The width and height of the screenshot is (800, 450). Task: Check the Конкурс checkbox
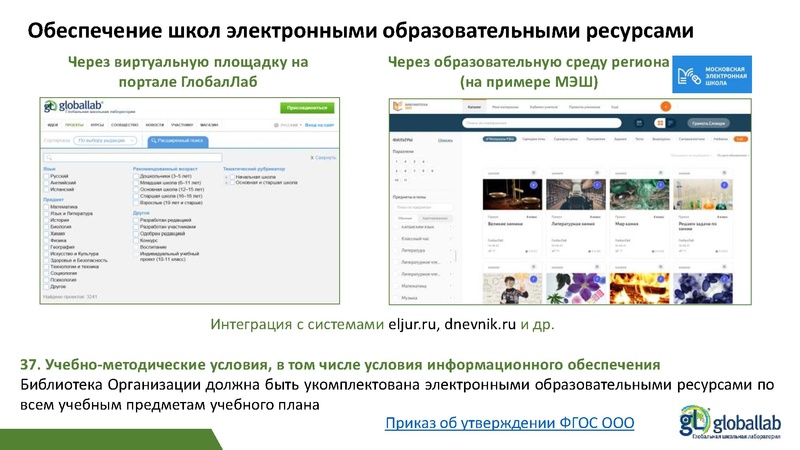point(136,240)
